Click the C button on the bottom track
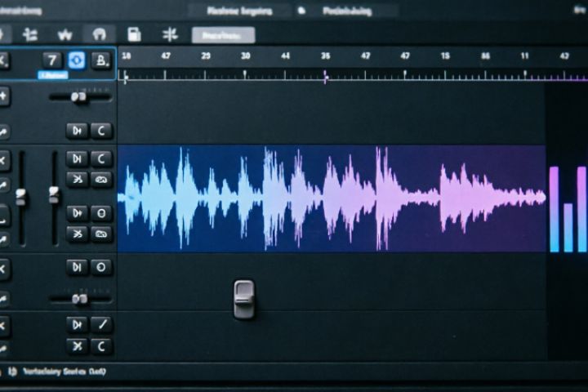588x392 pixels. coord(101,346)
